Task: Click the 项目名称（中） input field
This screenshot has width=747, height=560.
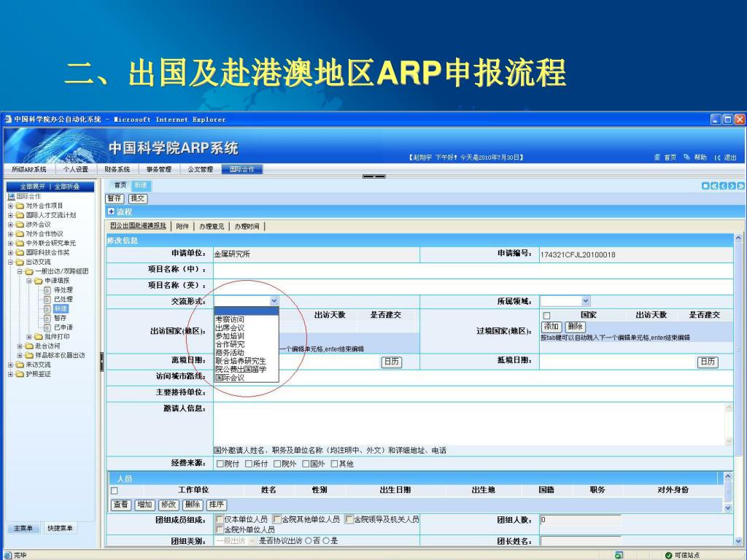Action: pos(473,270)
